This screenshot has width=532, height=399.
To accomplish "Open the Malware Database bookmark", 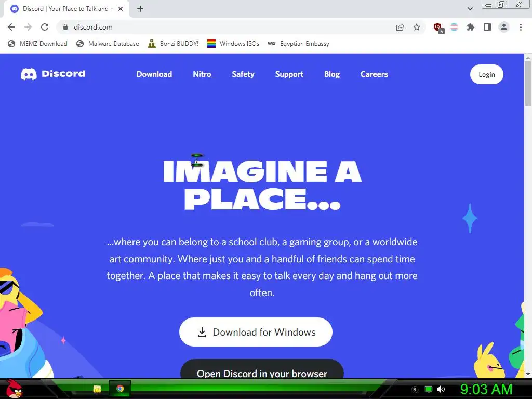I will (108, 44).
